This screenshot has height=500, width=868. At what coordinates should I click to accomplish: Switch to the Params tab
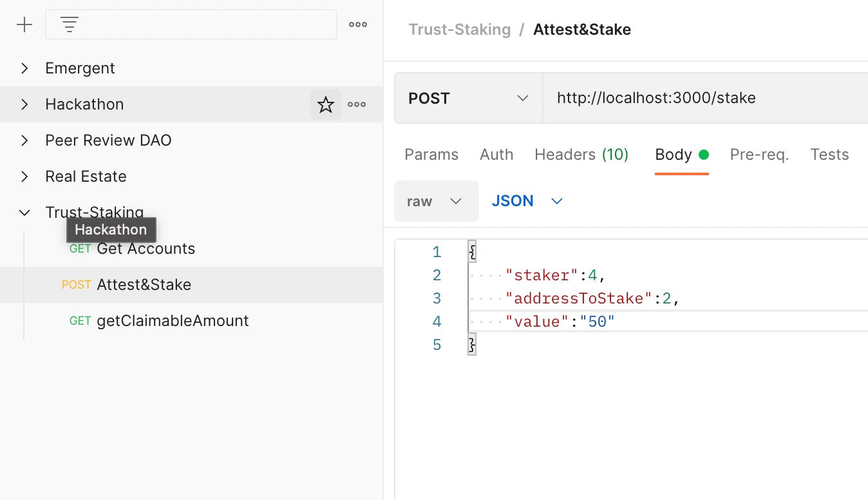tap(431, 155)
